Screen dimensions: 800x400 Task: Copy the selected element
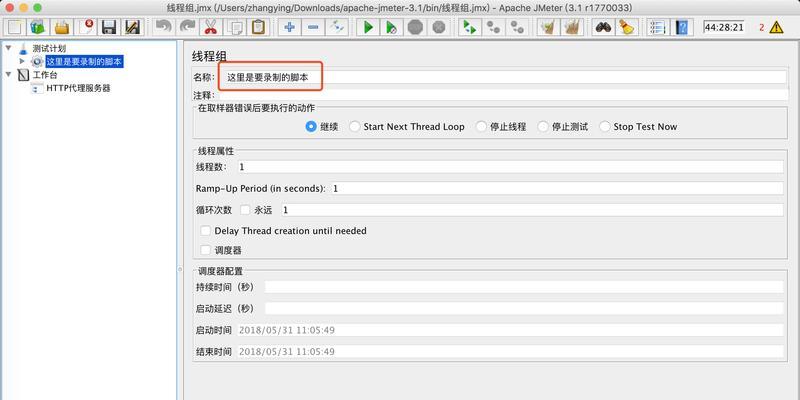tap(235, 27)
